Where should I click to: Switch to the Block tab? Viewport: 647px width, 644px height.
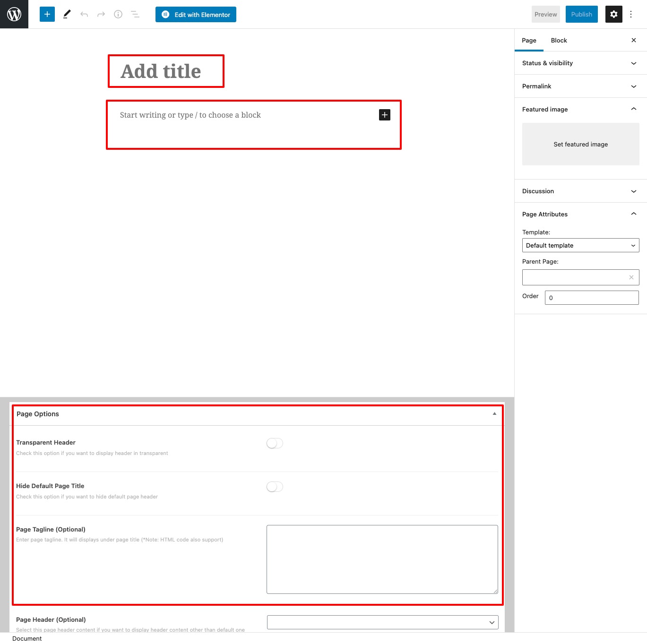(x=559, y=40)
